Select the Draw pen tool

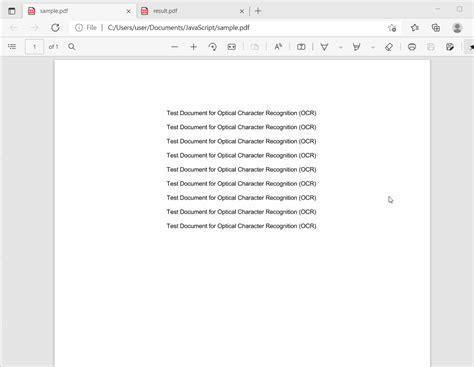(x=324, y=47)
